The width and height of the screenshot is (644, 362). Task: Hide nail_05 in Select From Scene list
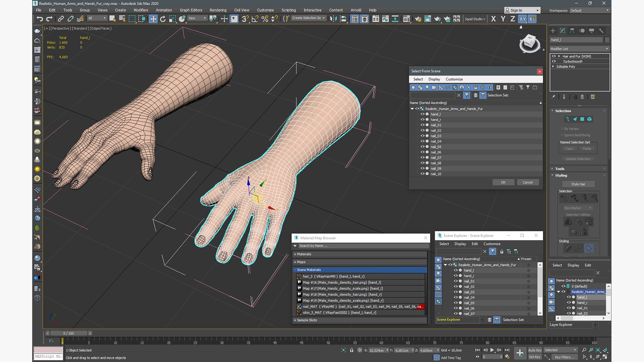[x=423, y=147]
